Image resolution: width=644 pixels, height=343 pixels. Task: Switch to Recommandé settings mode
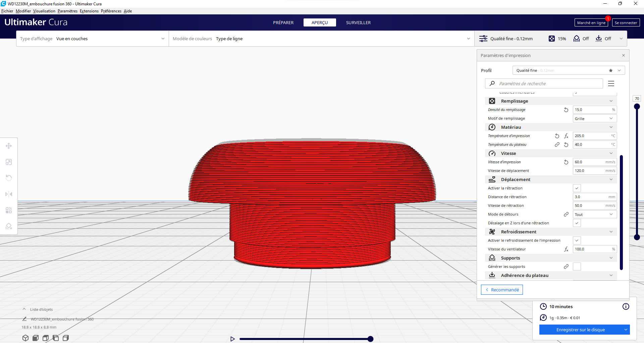pos(502,290)
